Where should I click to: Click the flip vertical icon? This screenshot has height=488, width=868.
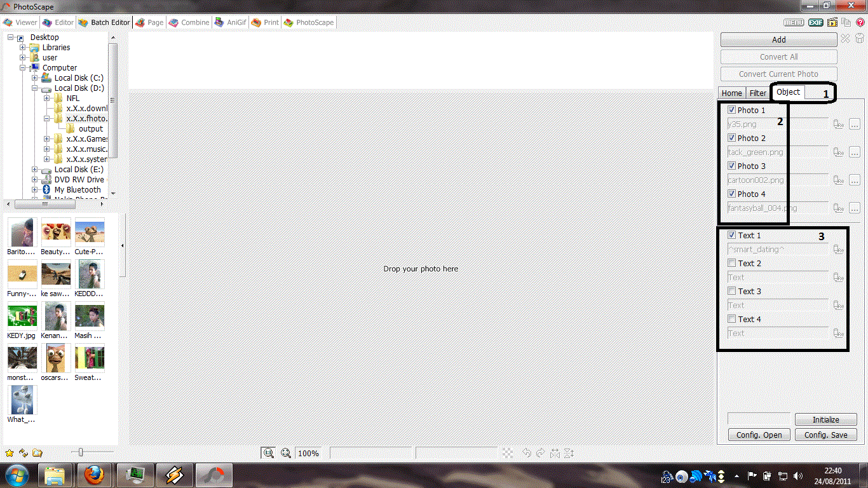(569, 453)
